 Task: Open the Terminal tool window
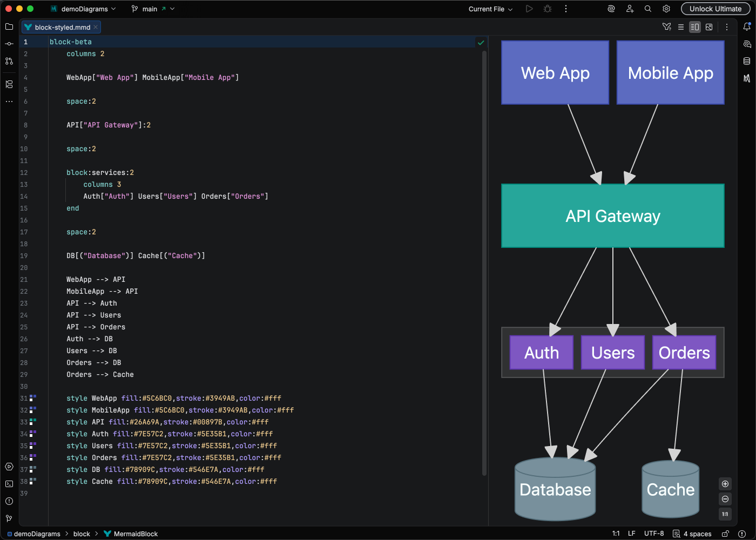[x=9, y=484]
